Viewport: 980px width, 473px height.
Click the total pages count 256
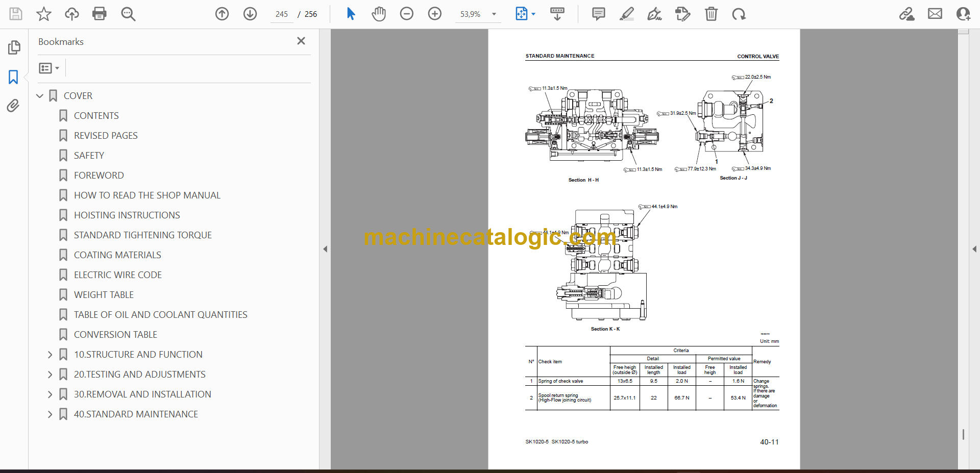(x=311, y=14)
